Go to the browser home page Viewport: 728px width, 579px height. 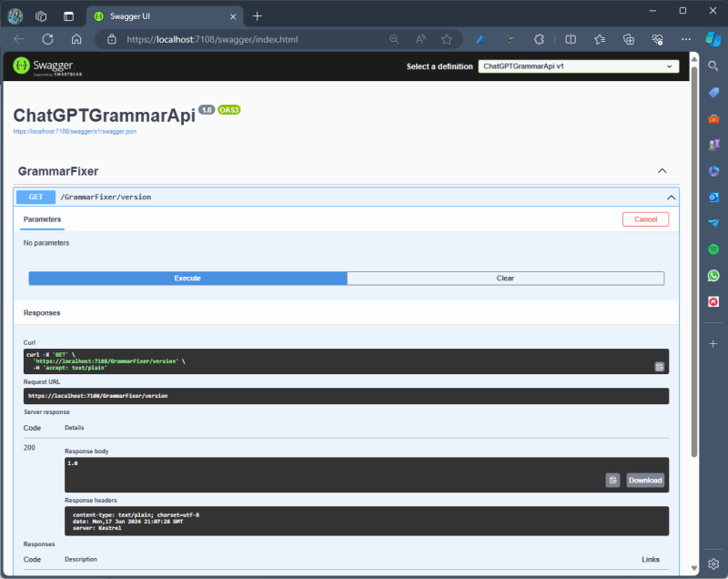click(76, 39)
